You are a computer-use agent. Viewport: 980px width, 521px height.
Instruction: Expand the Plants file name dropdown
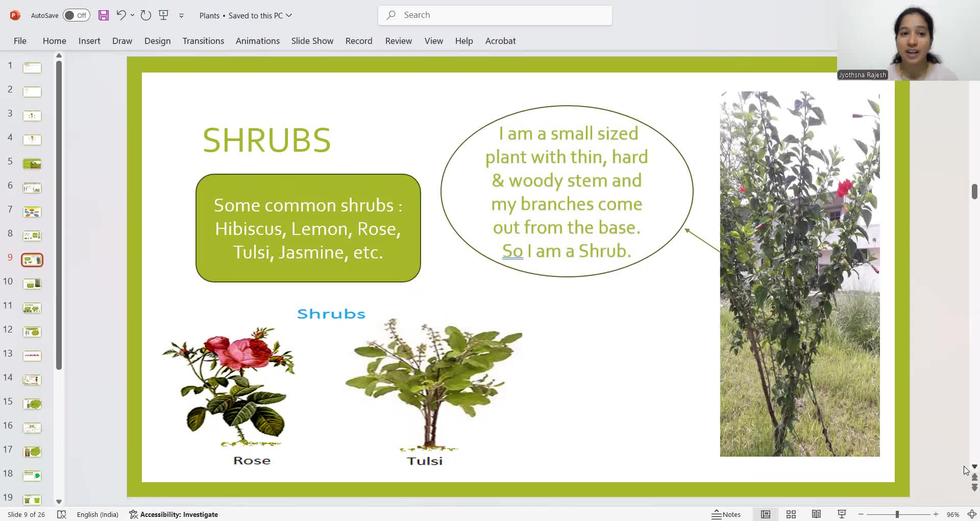(x=289, y=15)
